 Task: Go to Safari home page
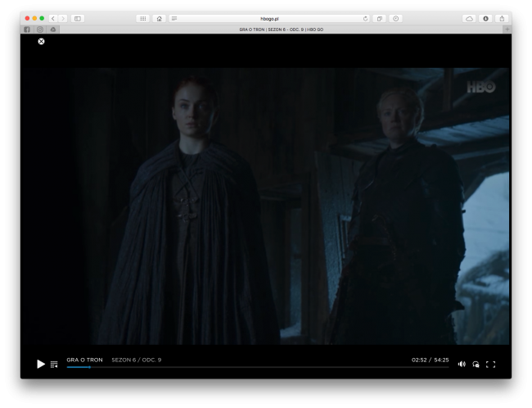(159, 18)
